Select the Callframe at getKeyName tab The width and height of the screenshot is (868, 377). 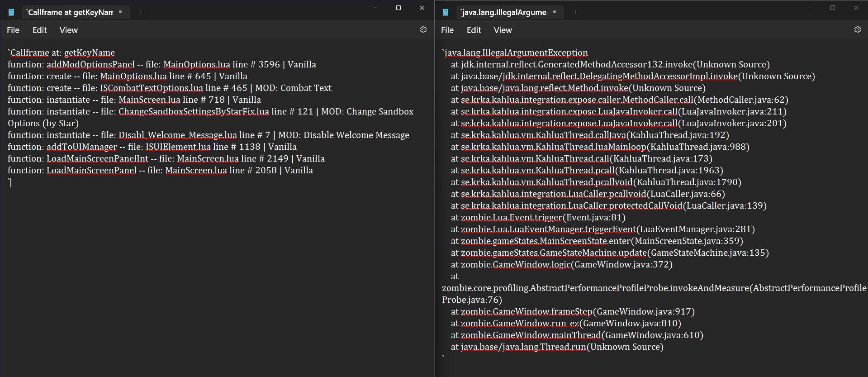[x=70, y=12]
